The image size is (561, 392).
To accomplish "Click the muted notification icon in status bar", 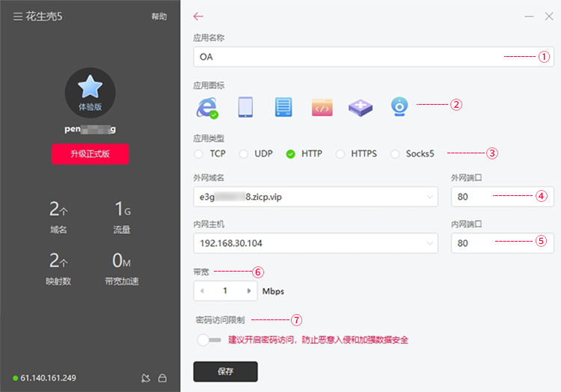I will (146, 378).
